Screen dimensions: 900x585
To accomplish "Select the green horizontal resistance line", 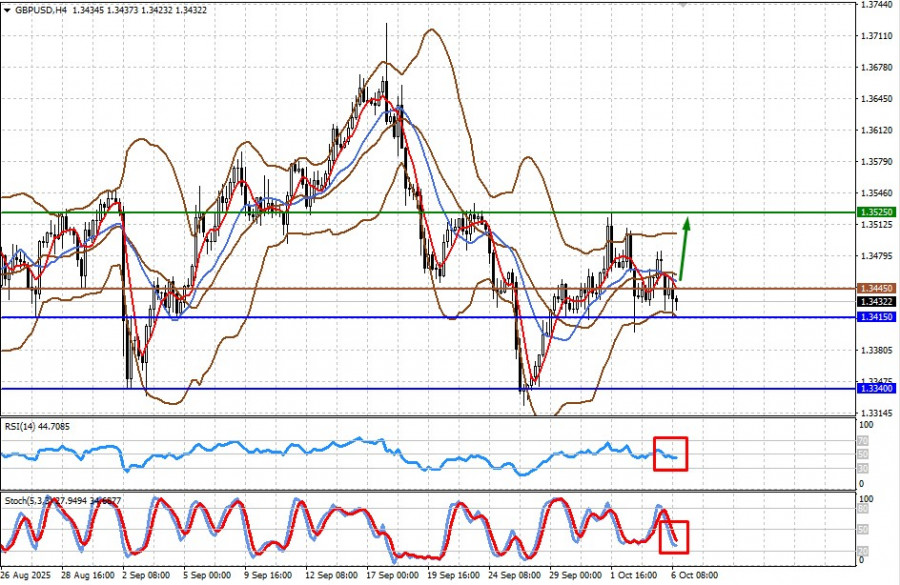I will point(428,212).
